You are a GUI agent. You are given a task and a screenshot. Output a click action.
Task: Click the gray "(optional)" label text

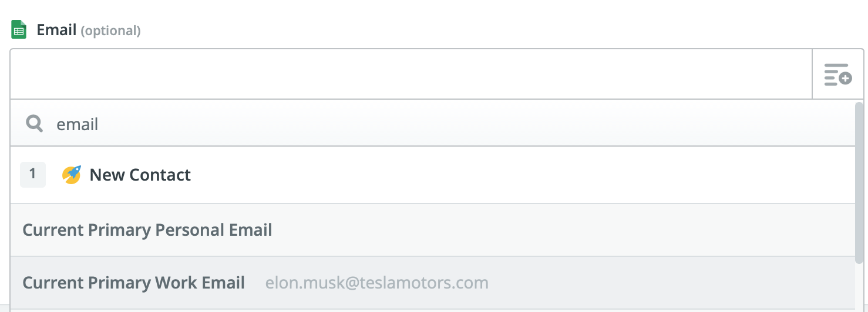[x=110, y=30]
